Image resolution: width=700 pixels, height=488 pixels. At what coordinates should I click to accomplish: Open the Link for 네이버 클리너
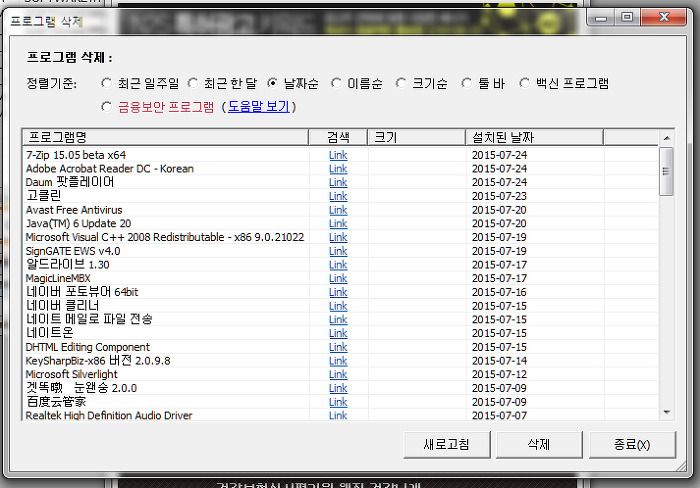click(338, 306)
